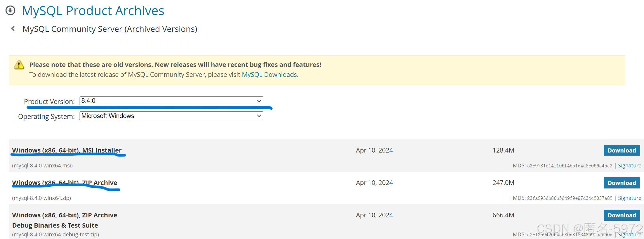
Task: Click the back chevron before MySQL Community Server
Action: point(13,28)
